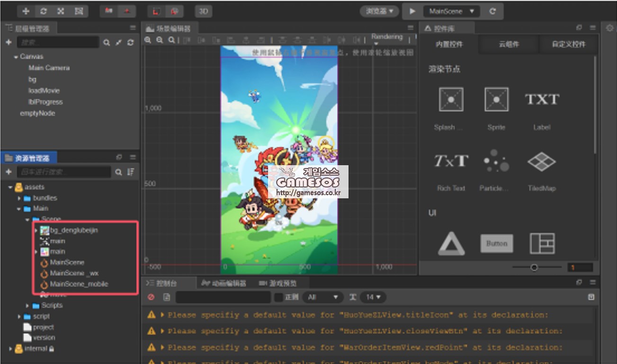Select the Button widget in control library

(x=496, y=244)
